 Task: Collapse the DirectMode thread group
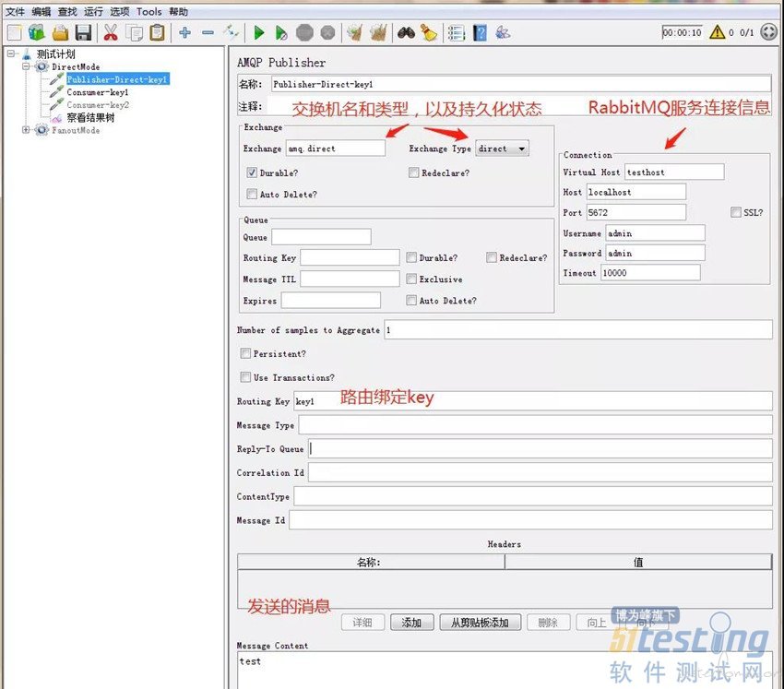pos(26,66)
